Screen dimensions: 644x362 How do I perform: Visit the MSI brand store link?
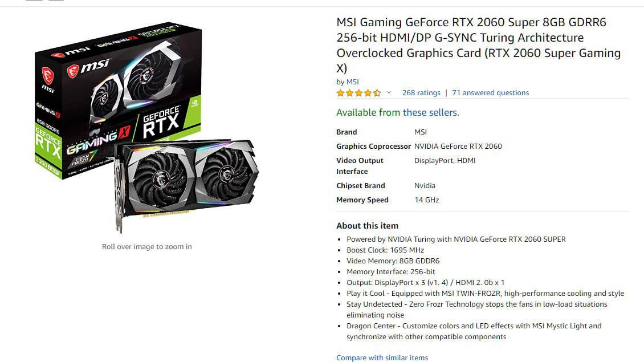[x=352, y=82]
